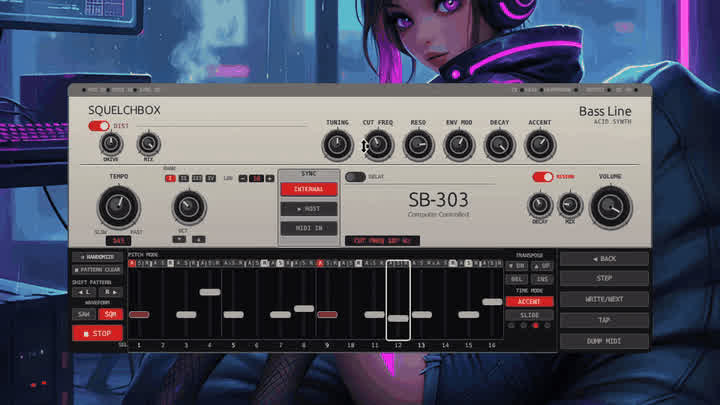Stop playback with the STOP button

[97, 333]
